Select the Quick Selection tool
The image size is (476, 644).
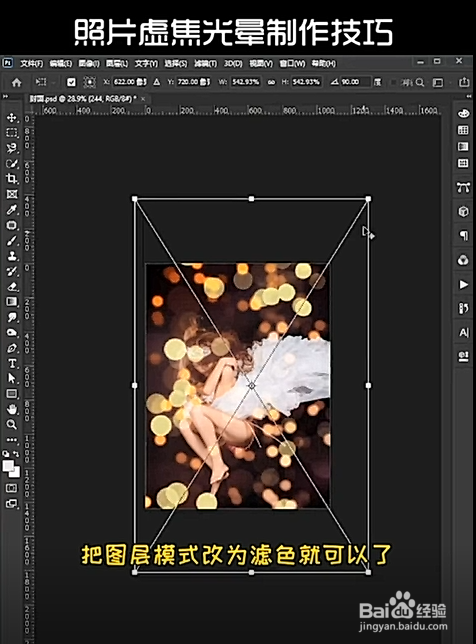tap(11, 163)
